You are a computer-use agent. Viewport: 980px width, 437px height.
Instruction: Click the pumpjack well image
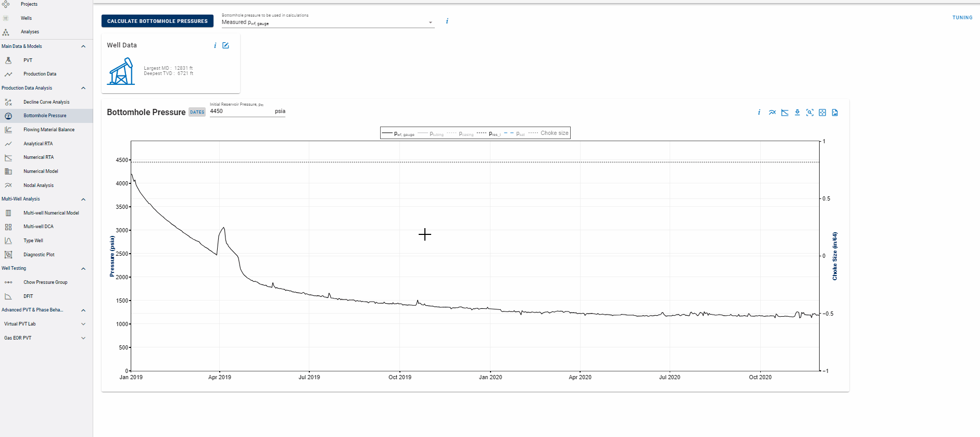click(x=121, y=71)
